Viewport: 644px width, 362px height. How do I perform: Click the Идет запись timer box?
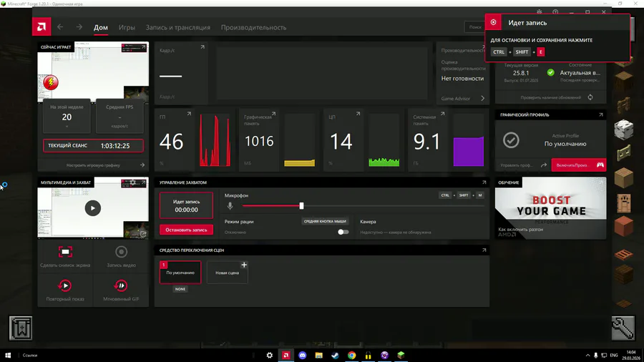[x=187, y=205]
